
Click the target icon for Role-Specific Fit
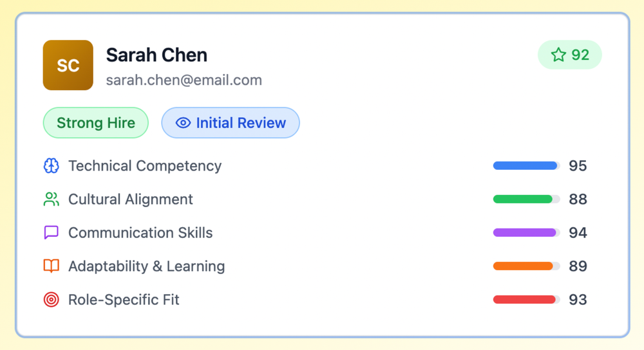pos(52,300)
